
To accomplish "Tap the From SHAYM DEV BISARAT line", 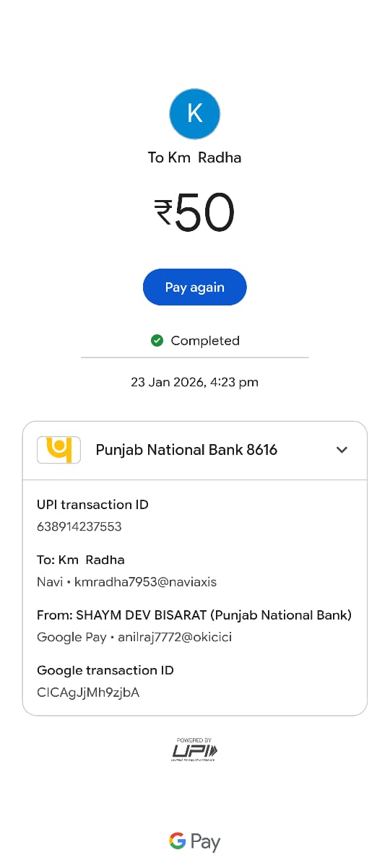I will pos(194,615).
